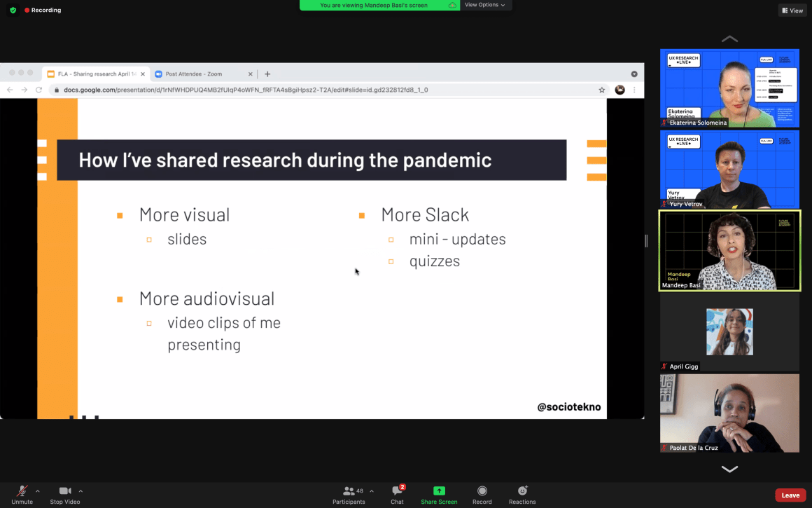Click the lock icon in address bar
Screen dimensions: 812x508
57,90
